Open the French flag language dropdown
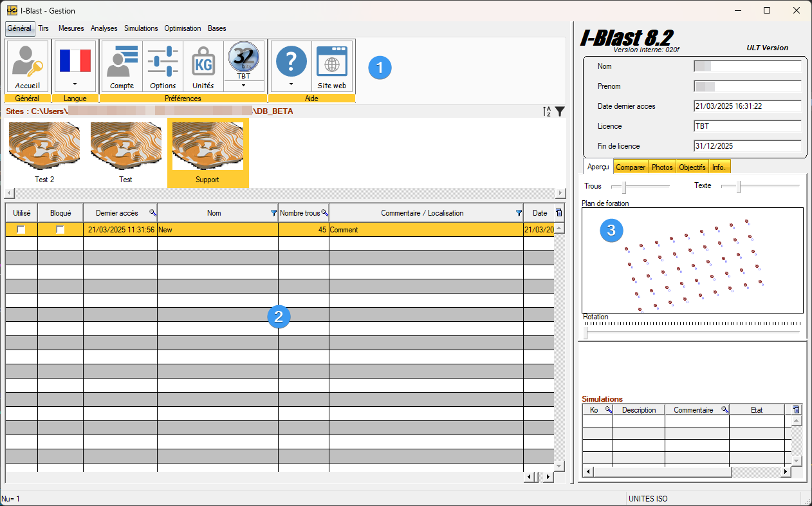The image size is (812, 506). pyautogui.click(x=75, y=66)
